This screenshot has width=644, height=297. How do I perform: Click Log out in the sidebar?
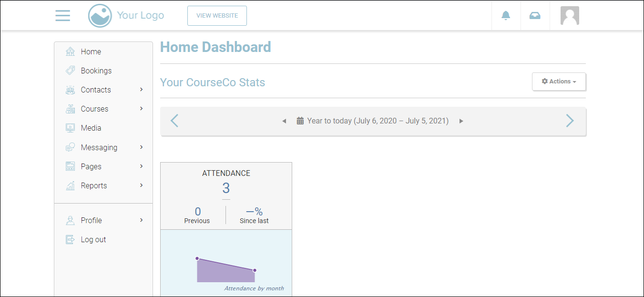tap(93, 239)
